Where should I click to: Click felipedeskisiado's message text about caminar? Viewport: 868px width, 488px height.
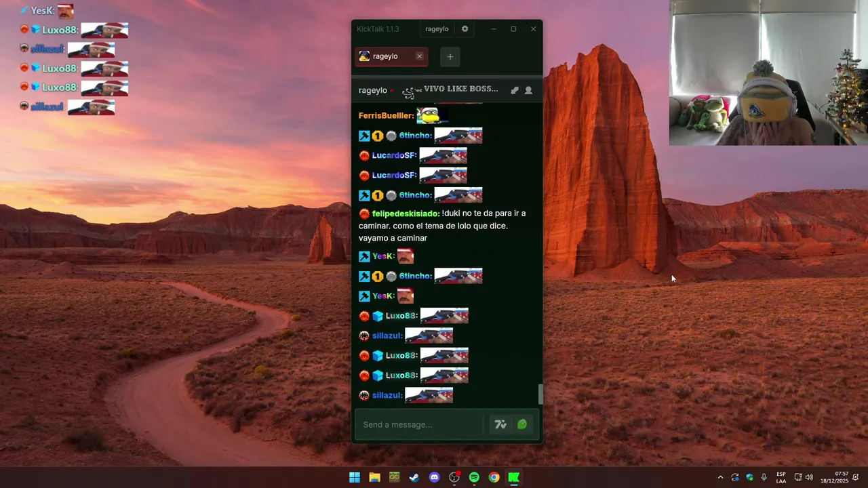point(442,226)
